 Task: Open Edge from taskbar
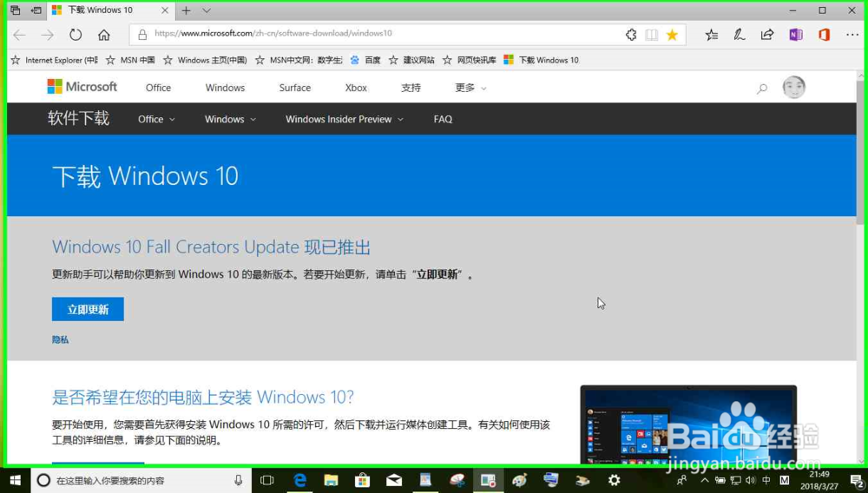(x=299, y=480)
